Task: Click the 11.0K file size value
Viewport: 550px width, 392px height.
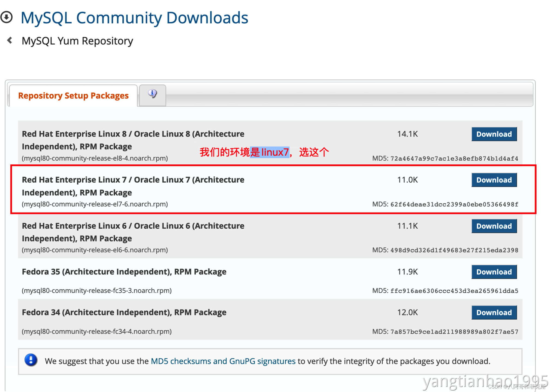Action: point(407,180)
